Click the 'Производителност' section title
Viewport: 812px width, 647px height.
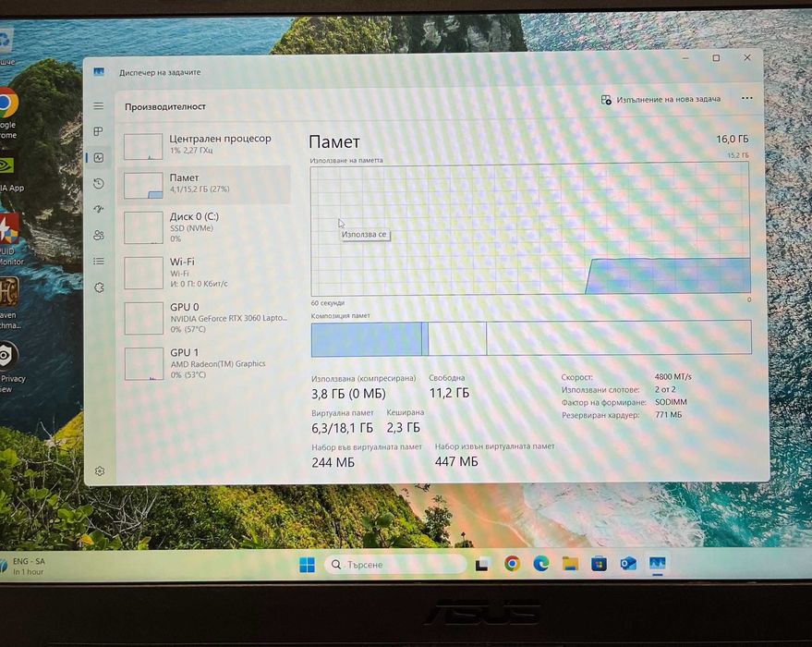click(165, 106)
